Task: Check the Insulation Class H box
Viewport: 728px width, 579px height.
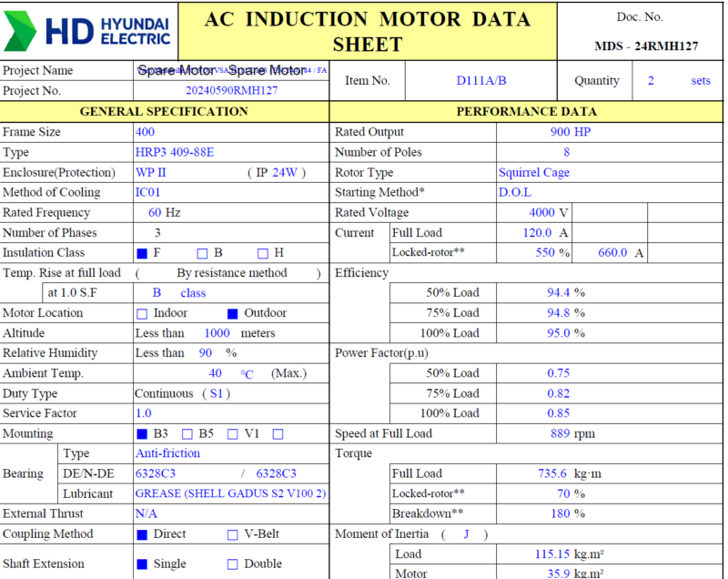Action: click(x=263, y=253)
